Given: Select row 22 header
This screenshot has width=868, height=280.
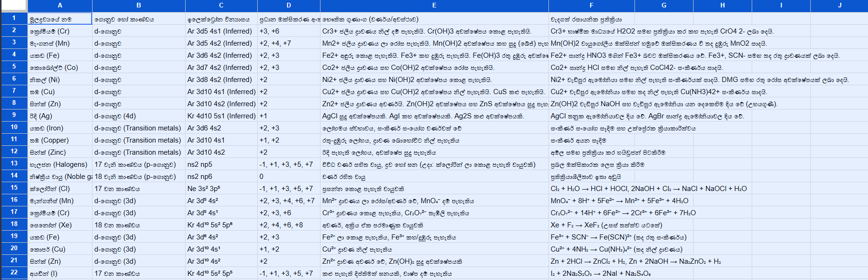Looking at the screenshot, I should pos(14,273).
